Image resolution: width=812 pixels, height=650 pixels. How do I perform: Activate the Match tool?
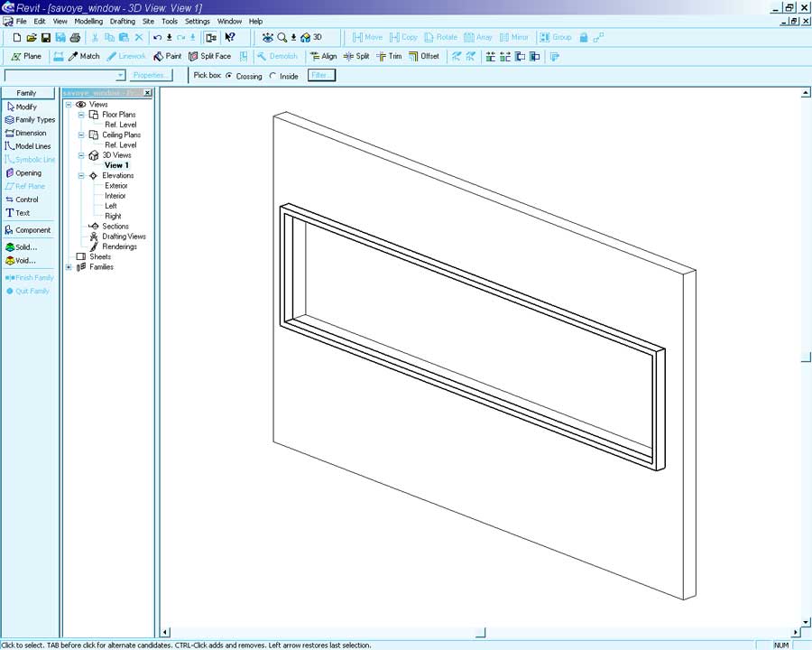(84, 56)
